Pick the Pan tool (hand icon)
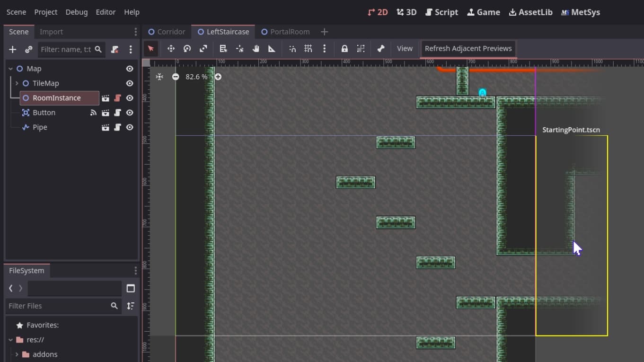Viewport: 644px width, 362px height. pos(256,48)
